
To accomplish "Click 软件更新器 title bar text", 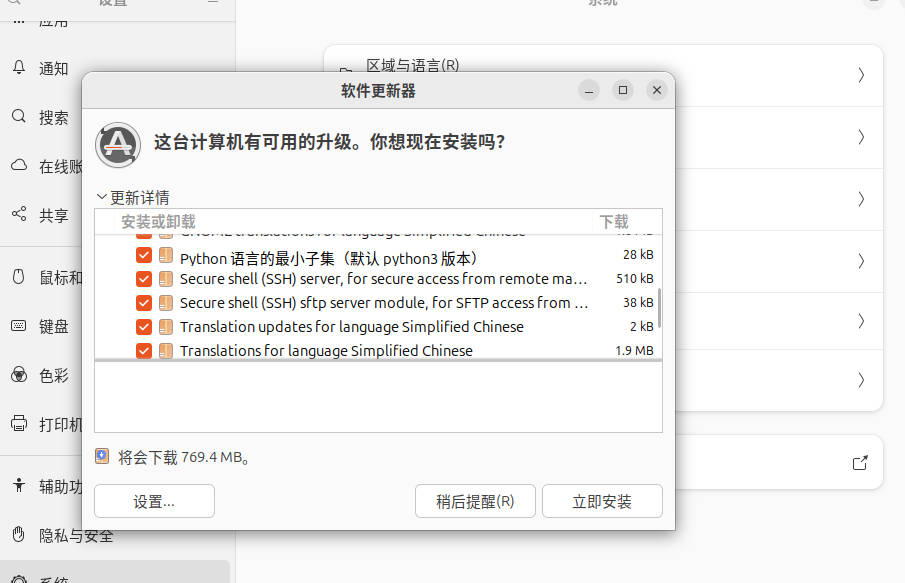I will click(x=378, y=91).
